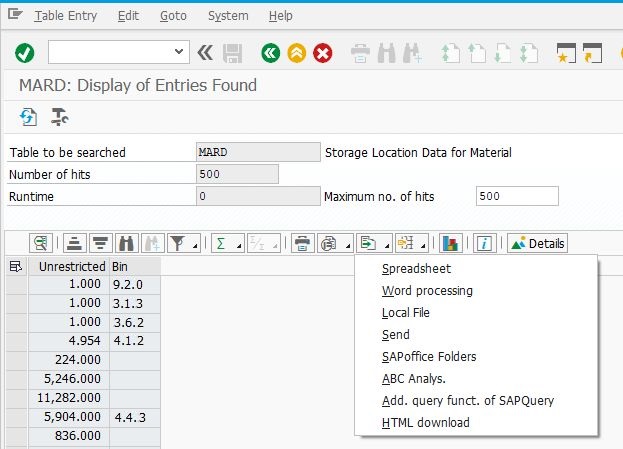Choose Send in the export menu

[x=395, y=335]
